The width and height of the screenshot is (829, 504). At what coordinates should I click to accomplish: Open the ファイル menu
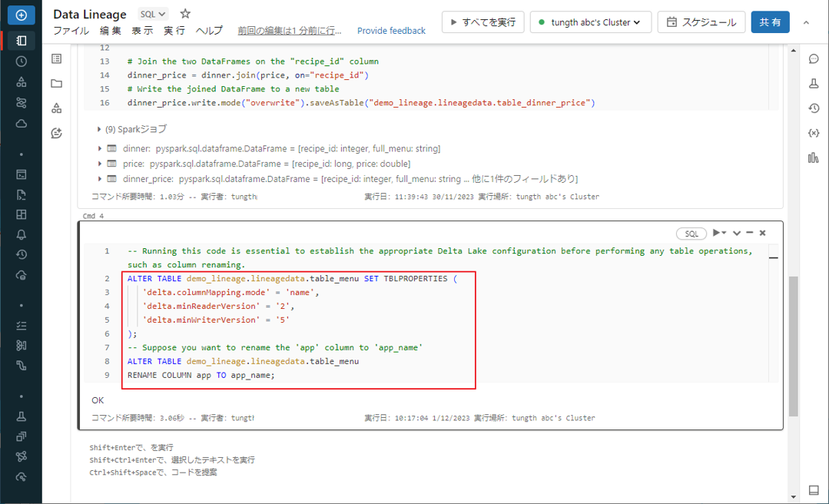point(71,31)
